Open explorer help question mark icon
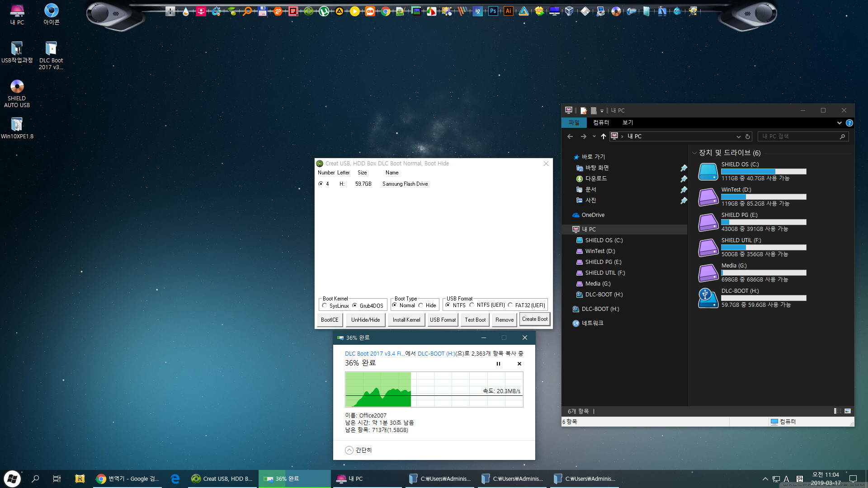868x488 pixels. (849, 123)
